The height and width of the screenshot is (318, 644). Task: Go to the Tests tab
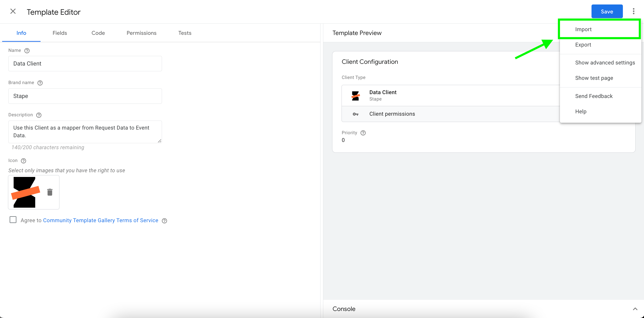185,33
